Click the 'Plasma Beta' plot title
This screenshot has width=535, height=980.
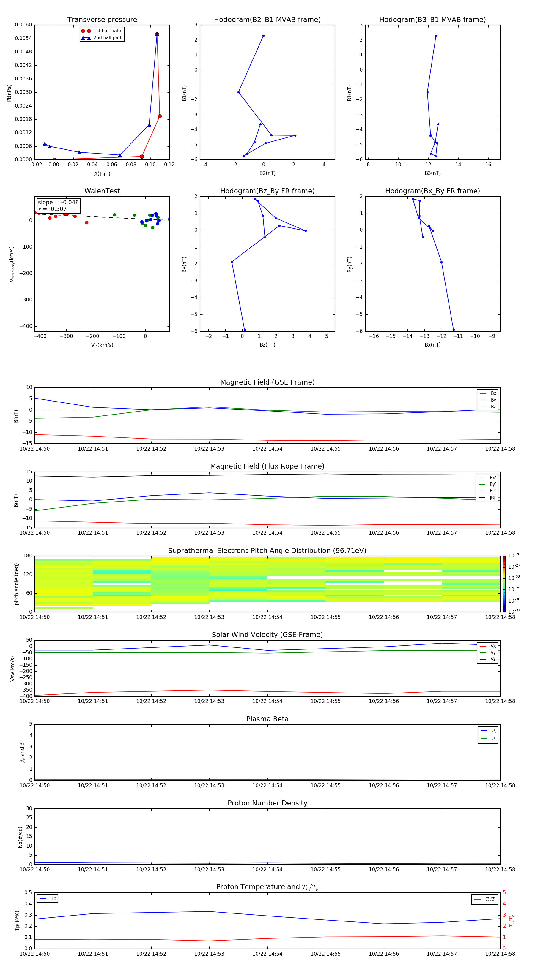[x=267, y=719]
